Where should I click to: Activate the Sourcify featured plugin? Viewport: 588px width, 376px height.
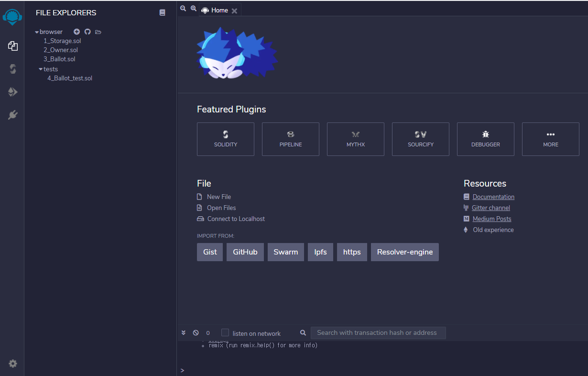tap(421, 139)
